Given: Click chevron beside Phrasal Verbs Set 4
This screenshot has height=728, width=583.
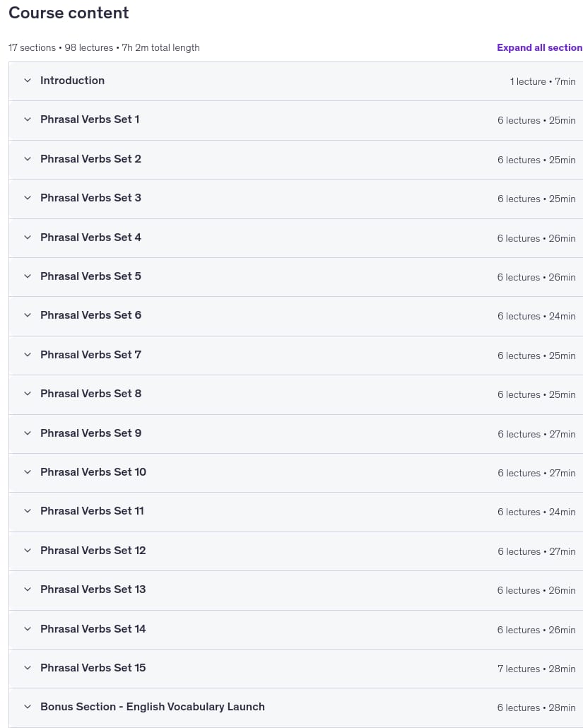Looking at the screenshot, I should tap(28, 237).
